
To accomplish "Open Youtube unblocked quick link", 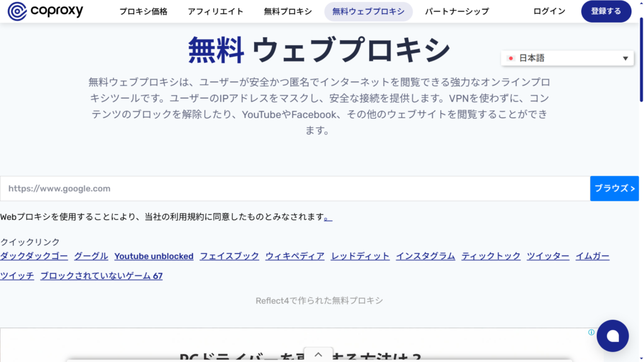I will coord(153,256).
